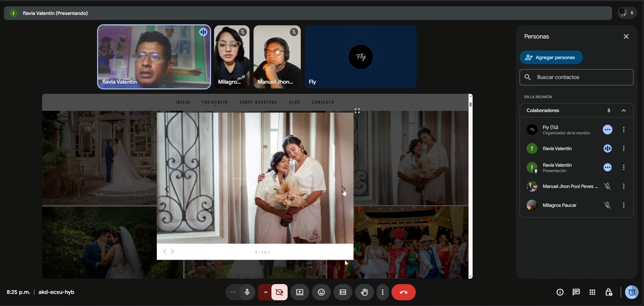Turn on the camera button
This screenshot has height=306, width=644.
pos(280,292)
